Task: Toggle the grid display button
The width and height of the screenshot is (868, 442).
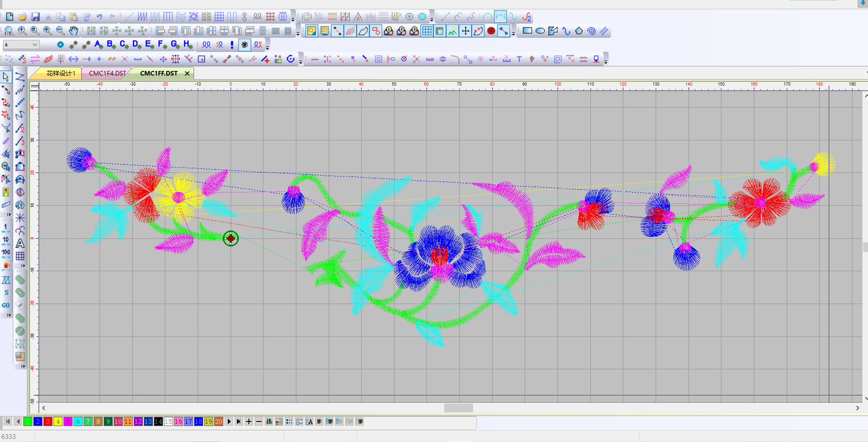Action: point(427,31)
